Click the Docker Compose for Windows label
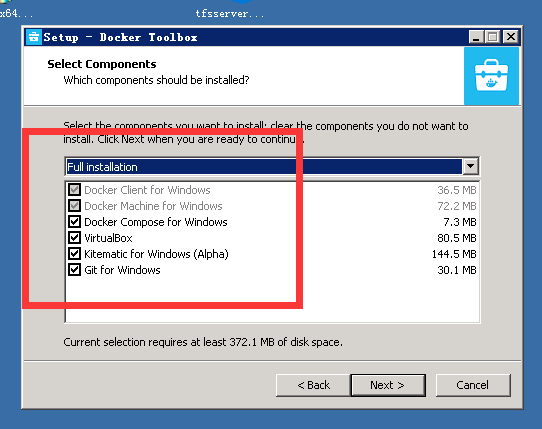The width and height of the screenshot is (542, 429). tap(156, 222)
